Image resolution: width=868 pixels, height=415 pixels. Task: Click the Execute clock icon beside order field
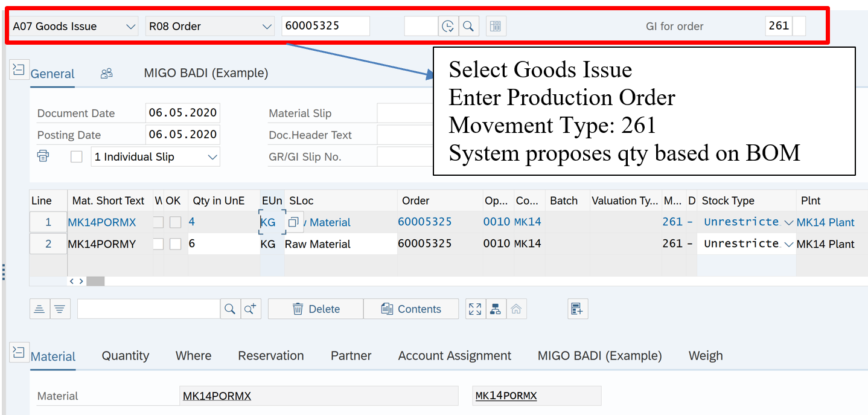[448, 27]
